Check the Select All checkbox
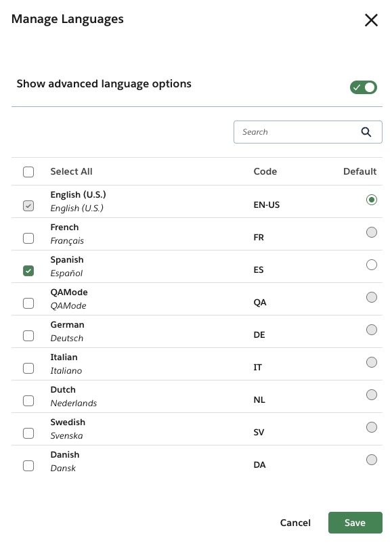 28,172
